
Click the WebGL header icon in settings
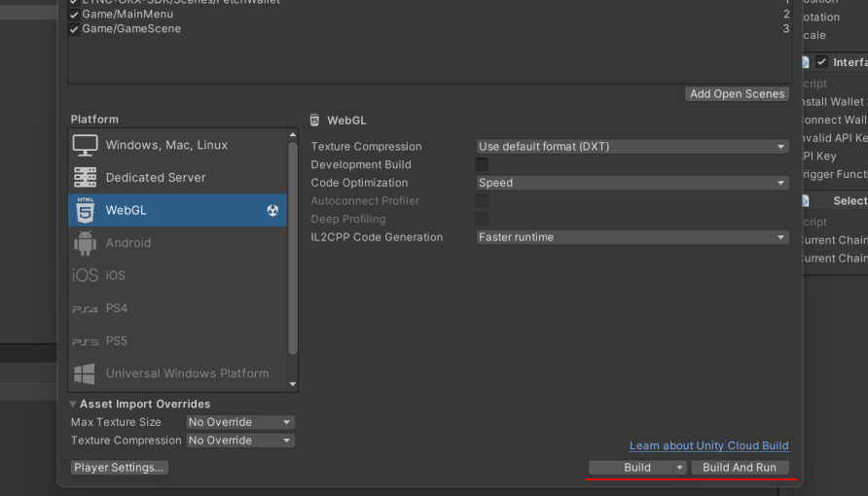(314, 120)
